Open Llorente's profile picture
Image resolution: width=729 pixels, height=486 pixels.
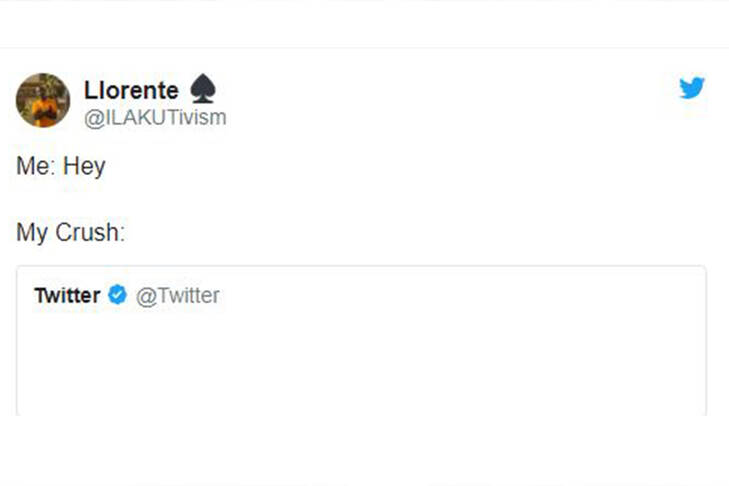43,100
